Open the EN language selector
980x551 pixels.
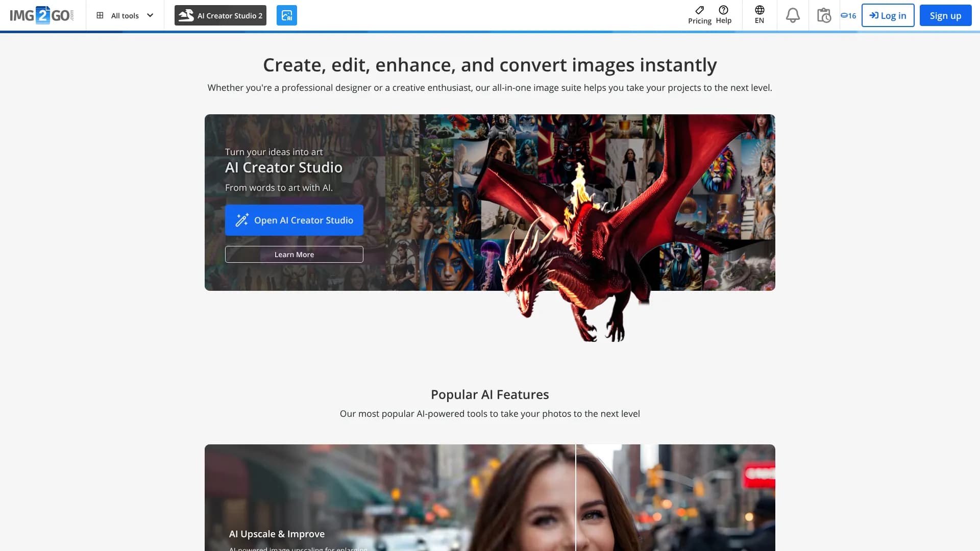tap(759, 15)
